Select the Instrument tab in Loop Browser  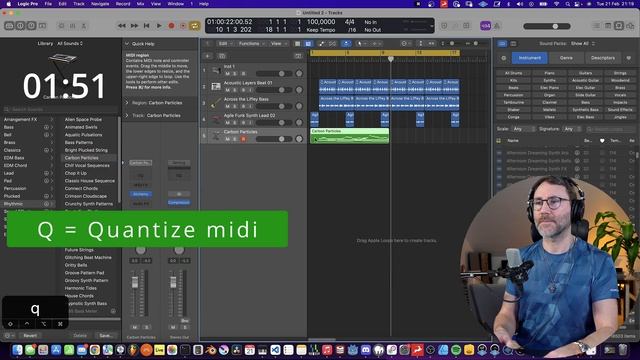point(529,58)
